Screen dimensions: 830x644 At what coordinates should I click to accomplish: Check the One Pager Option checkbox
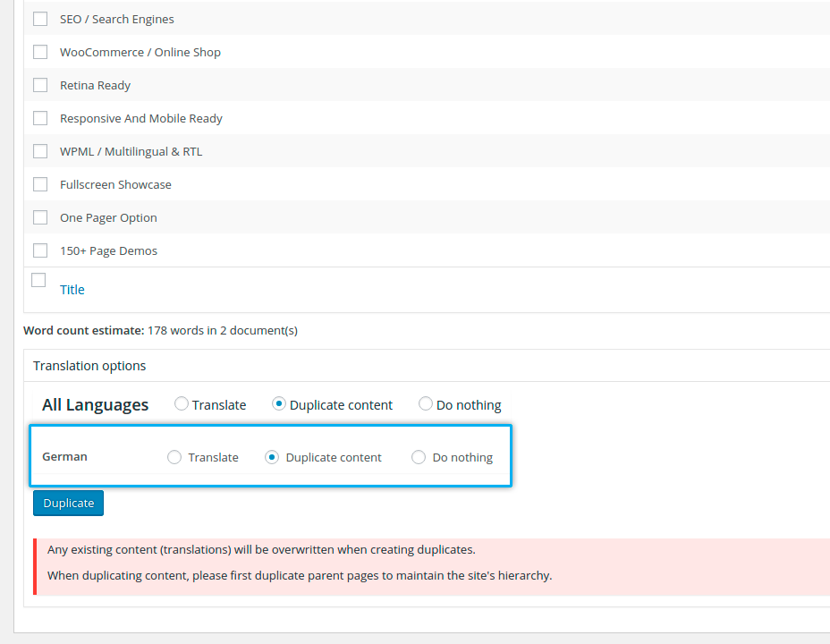[40, 217]
